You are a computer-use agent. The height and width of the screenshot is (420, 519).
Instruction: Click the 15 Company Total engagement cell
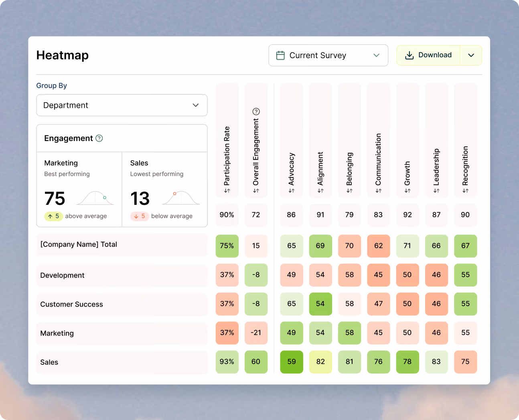(x=256, y=246)
